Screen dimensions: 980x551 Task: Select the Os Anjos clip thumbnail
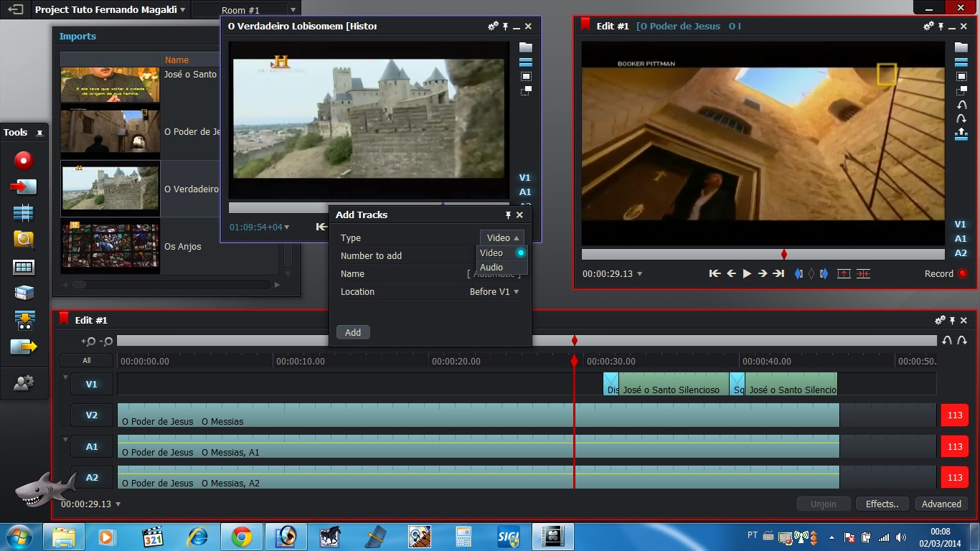pos(110,246)
